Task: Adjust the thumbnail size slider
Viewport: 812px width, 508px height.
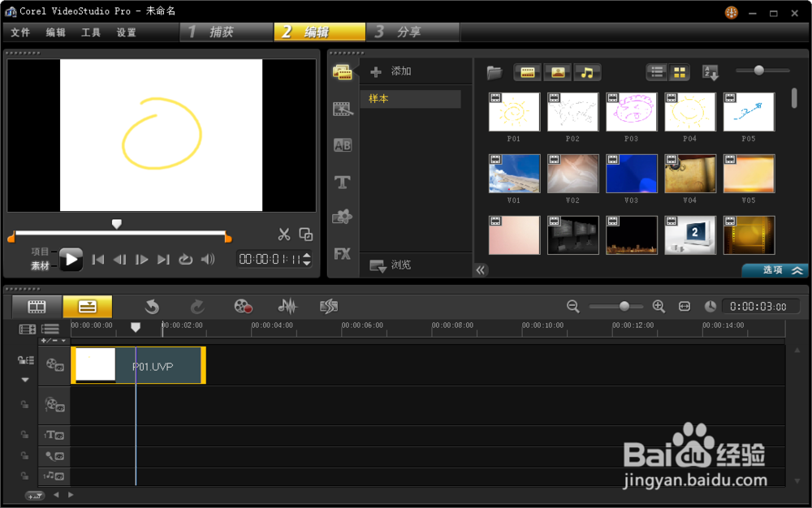Action: [x=758, y=70]
